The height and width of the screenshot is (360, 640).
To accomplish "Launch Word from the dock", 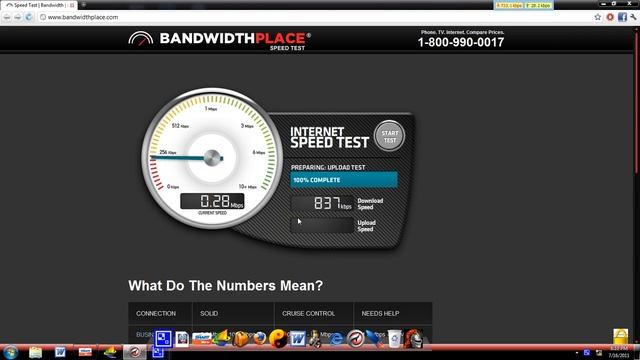I will [x=298, y=339].
